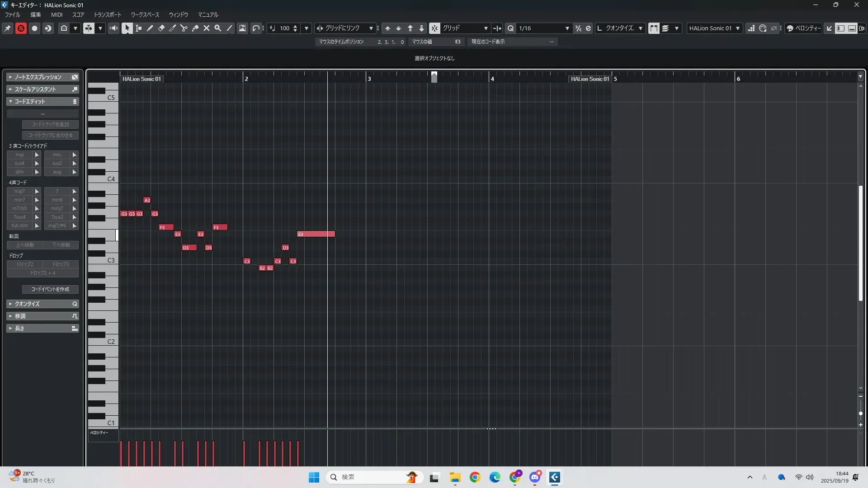The height and width of the screenshot is (488, 868).
Task: Open the トランスポート menu
Action: tap(107, 14)
